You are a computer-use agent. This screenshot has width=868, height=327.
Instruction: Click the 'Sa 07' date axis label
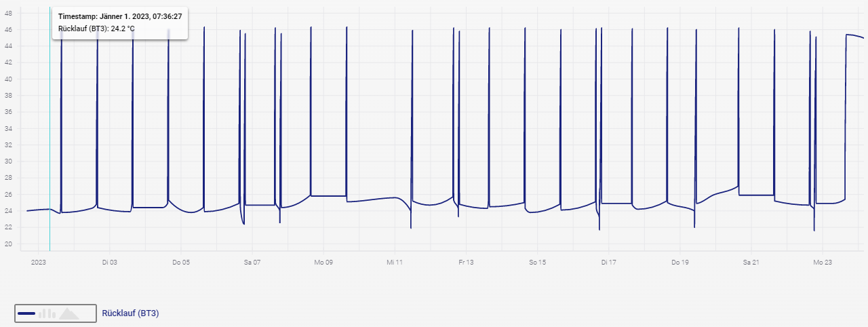click(x=252, y=262)
